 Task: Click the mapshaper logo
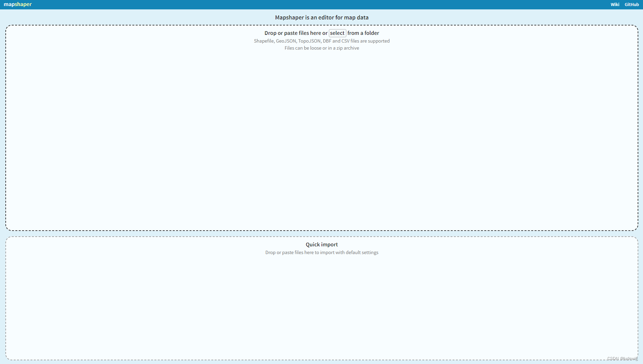[x=18, y=4]
